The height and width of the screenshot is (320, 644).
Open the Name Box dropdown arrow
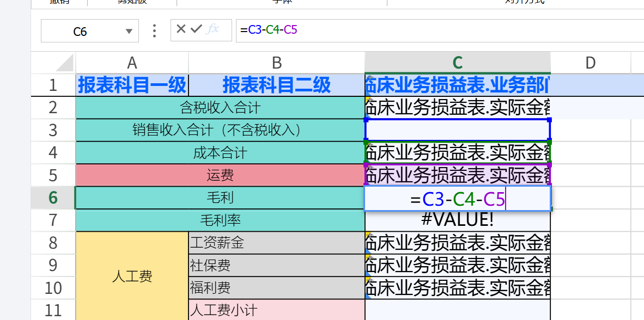pos(129,30)
